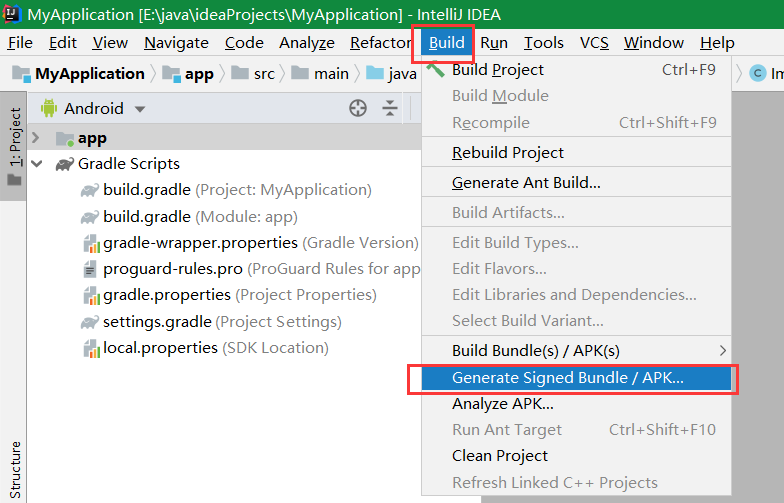
Task: Click the Collapse All icon
Action: tap(390, 108)
